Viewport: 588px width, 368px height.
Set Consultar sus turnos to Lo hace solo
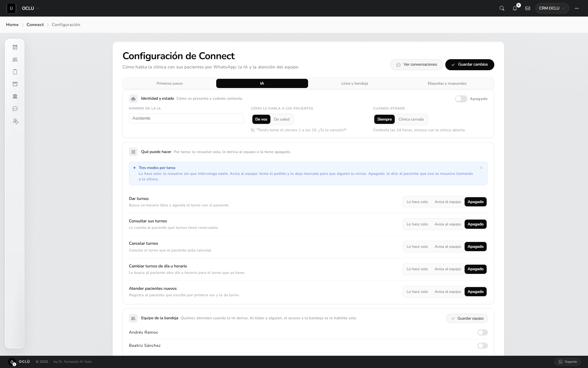[x=417, y=224]
